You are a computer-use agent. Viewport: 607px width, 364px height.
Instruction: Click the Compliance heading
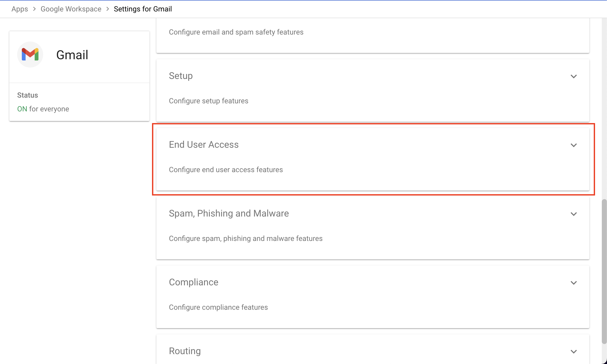click(194, 282)
